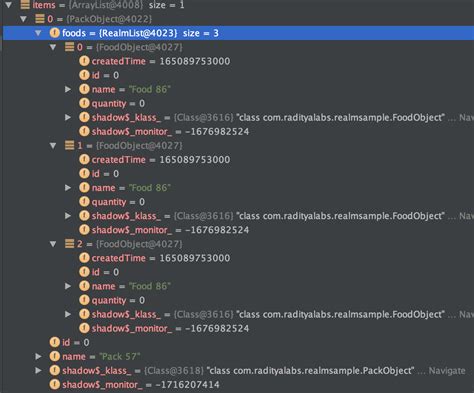The image size is (474, 393).
Task: Expand name field under FoodObject 2
Action: click(68, 286)
